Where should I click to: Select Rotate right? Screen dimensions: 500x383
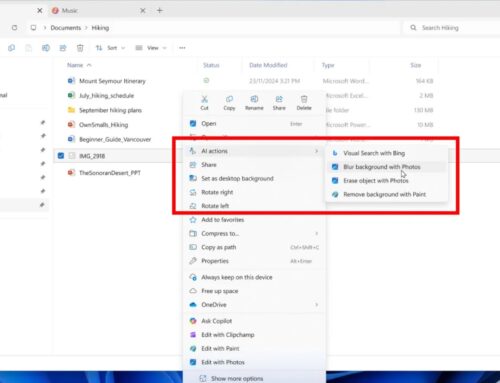point(254,192)
